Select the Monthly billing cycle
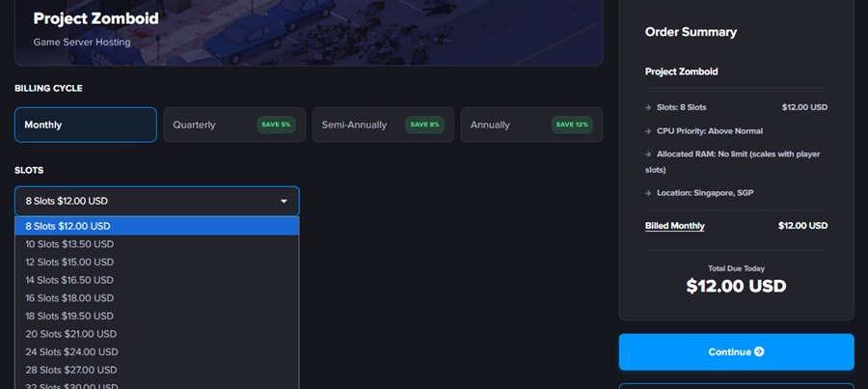The height and width of the screenshot is (389, 868). (x=85, y=125)
